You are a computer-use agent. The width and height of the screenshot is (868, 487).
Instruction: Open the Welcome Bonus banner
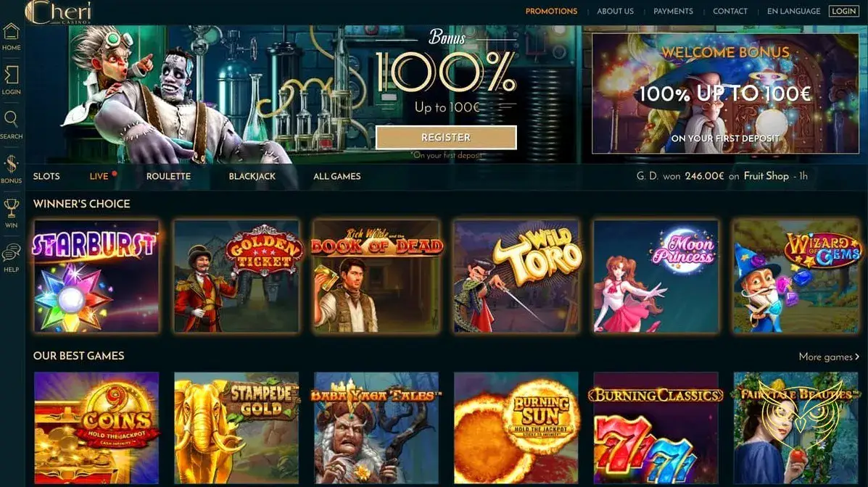pyautogui.click(x=725, y=93)
